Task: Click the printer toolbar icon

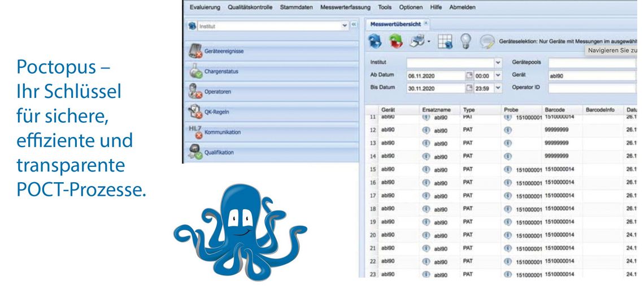Action: [417, 41]
